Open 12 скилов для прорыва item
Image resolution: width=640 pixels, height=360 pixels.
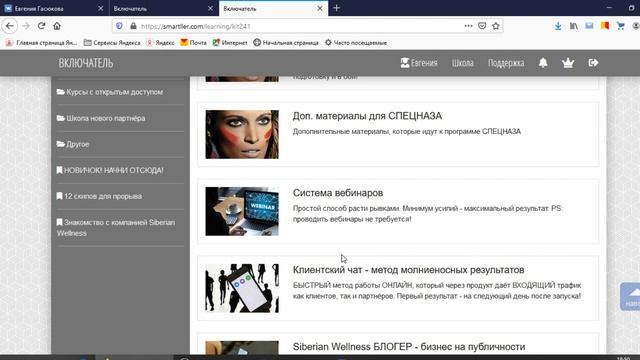99,196
